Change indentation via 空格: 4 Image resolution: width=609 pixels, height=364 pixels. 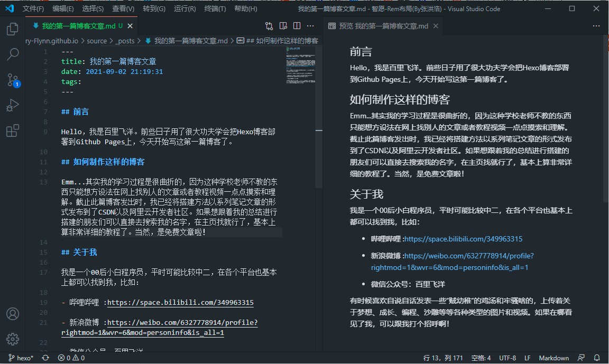[481, 358]
